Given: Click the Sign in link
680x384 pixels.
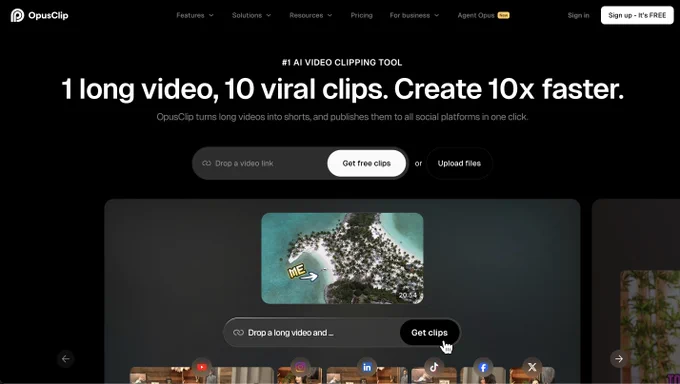Looking at the screenshot, I should pos(578,15).
